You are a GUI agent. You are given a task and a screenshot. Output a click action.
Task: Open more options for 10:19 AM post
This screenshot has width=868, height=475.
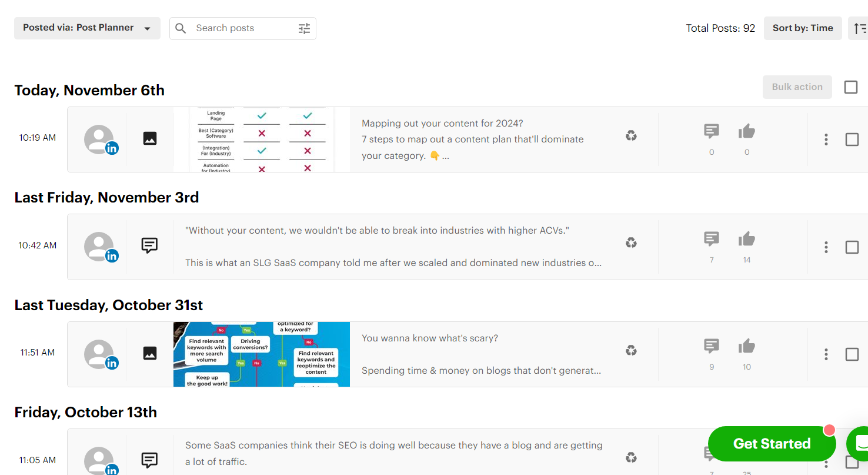pos(826,139)
